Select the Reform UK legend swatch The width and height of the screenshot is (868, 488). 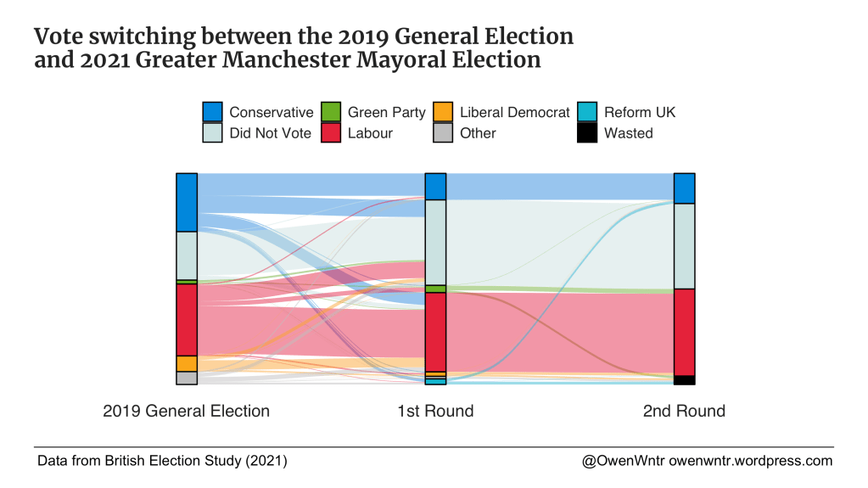tap(587, 112)
